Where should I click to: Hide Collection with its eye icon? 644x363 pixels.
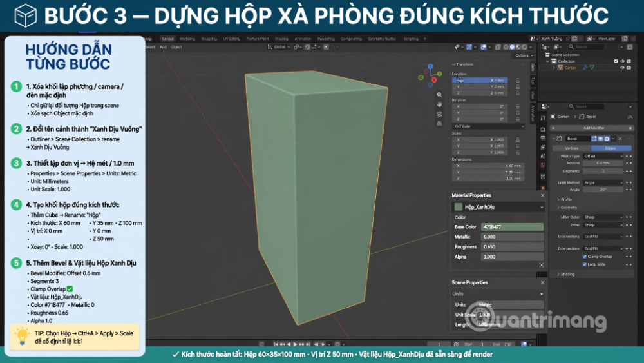[622, 61]
